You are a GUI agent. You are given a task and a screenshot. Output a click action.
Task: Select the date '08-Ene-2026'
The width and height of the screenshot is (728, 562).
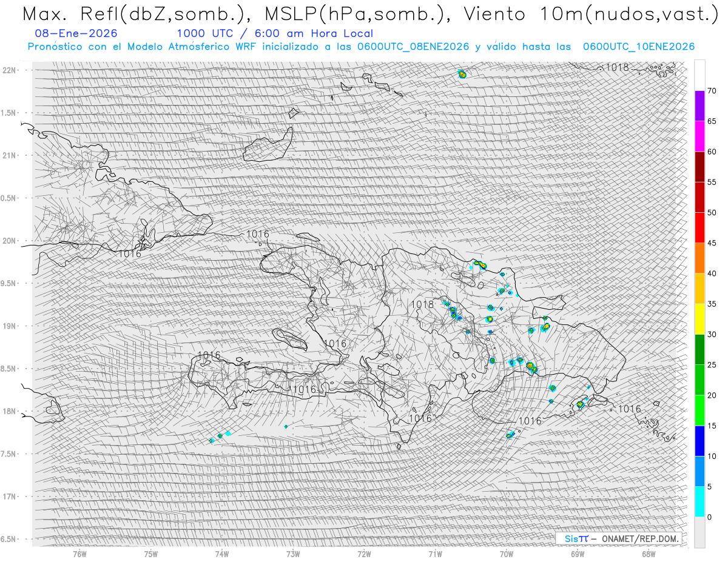click(x=76, y=33)
